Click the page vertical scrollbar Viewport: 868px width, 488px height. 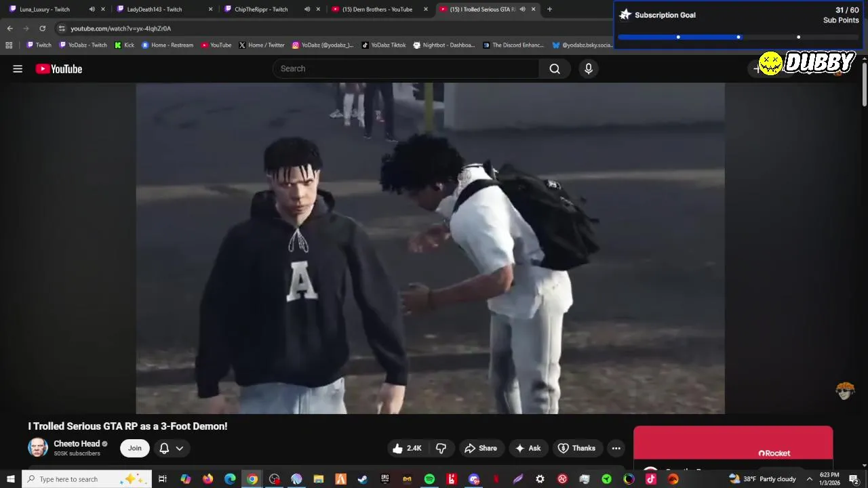[x=865, y=85]
